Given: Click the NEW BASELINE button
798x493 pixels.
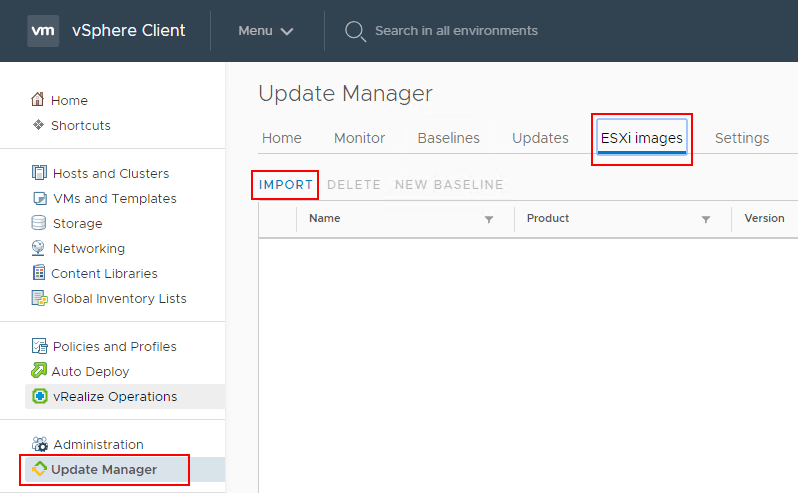Looking at the screenshot, I should pyautogui.click(x=449, y=185).
